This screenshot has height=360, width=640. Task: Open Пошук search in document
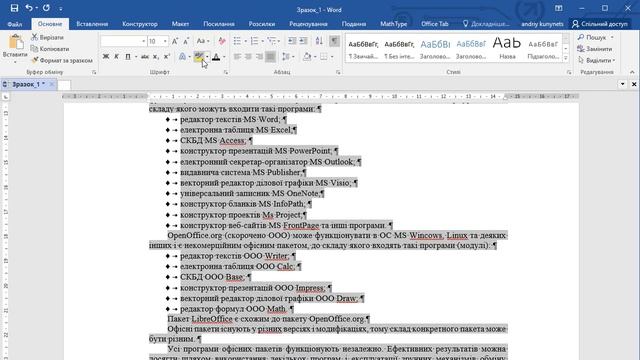tap(593, 38)
